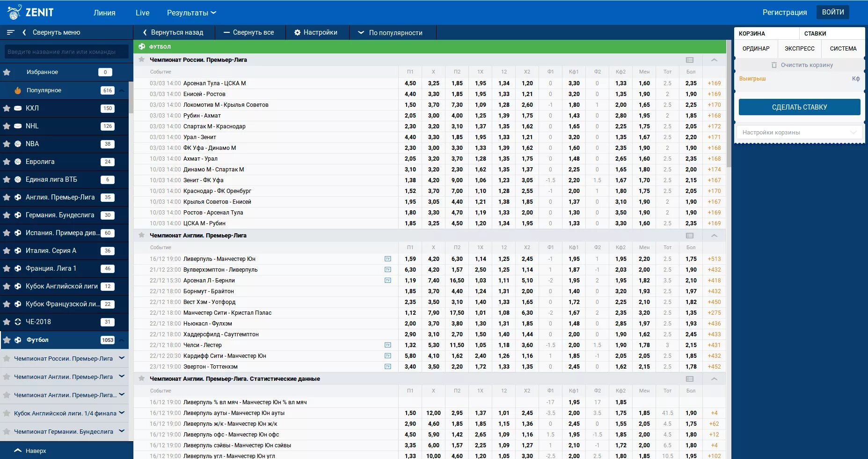This screenshot has height=459, width=868.
Task: Click the ВОЙТИ login button
Action: click(833, 12)
